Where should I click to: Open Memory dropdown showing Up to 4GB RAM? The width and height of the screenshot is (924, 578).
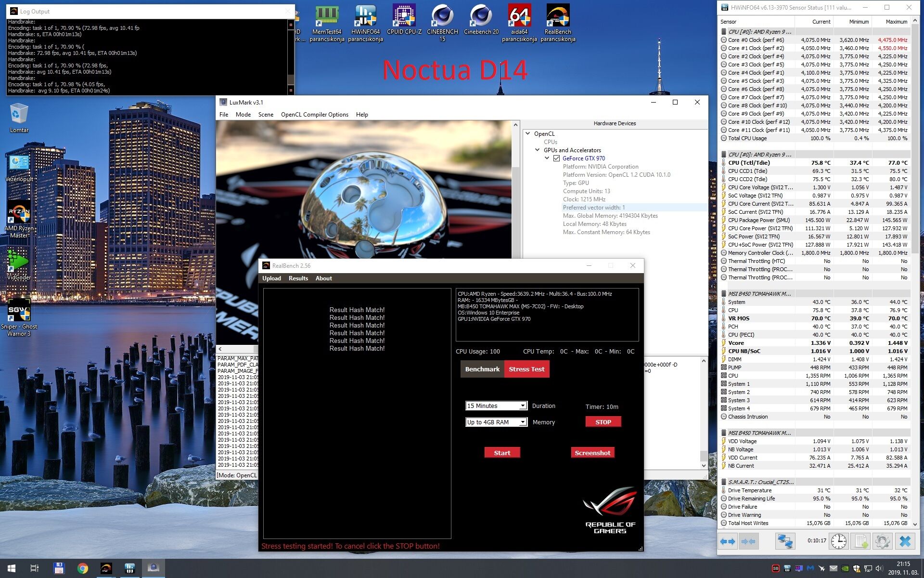pyautogui.click(x=496, y=422)
